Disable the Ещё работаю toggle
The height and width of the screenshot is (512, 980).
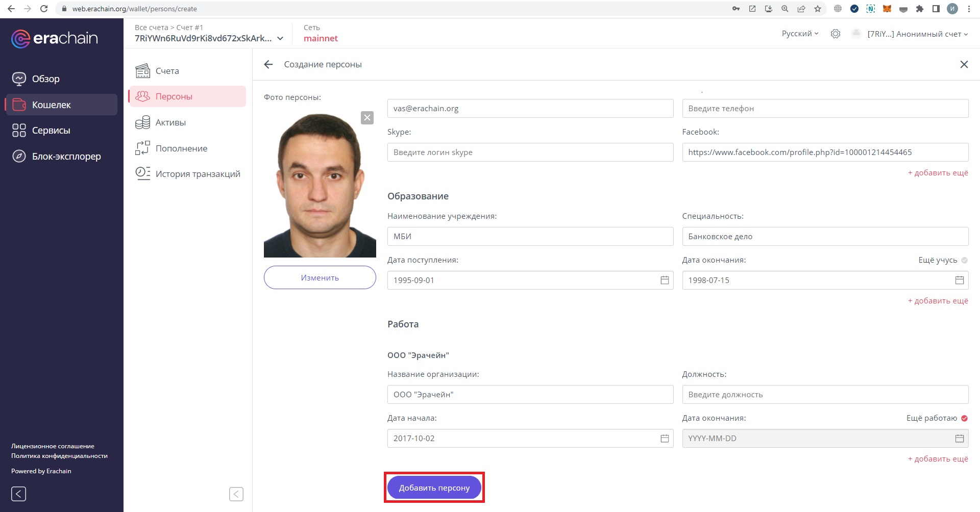[964, 418]
